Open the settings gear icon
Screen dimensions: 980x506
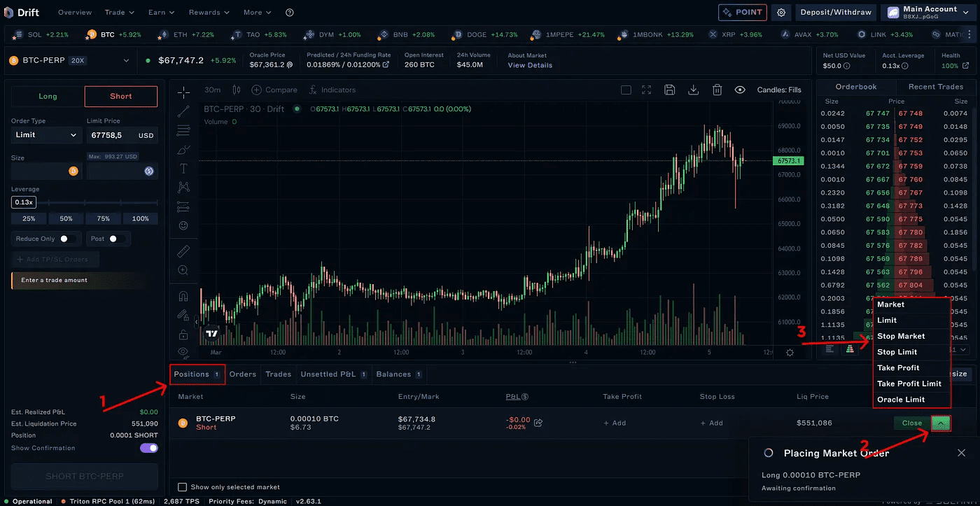pos(781,13)
